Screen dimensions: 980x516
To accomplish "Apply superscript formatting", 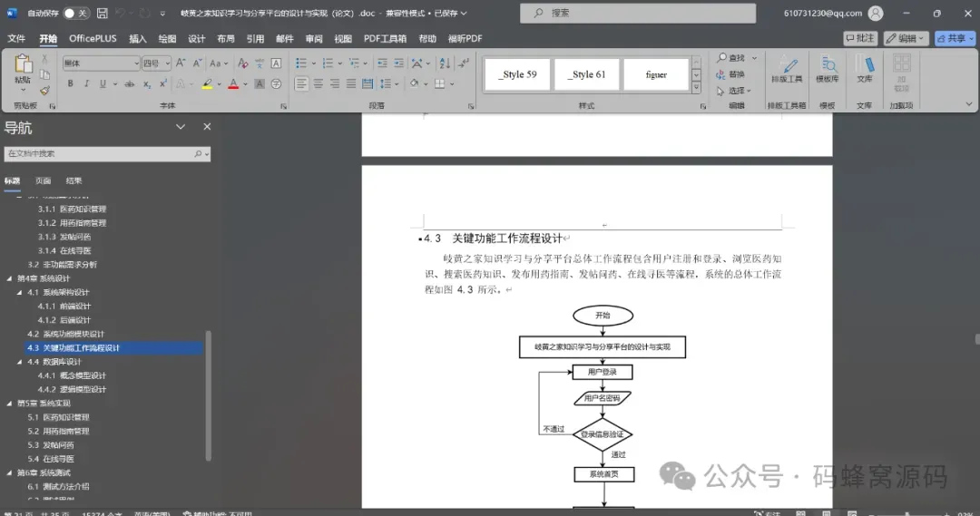I will click(163, 83).
